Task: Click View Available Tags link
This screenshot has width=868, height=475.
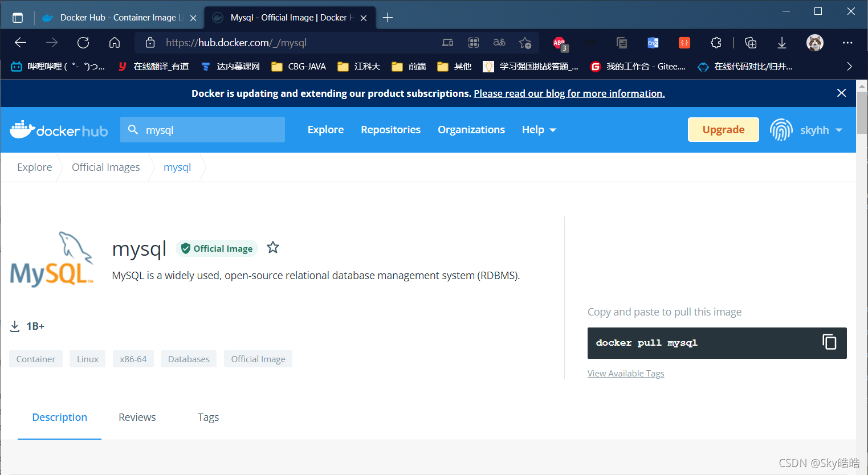Action: 626,374
